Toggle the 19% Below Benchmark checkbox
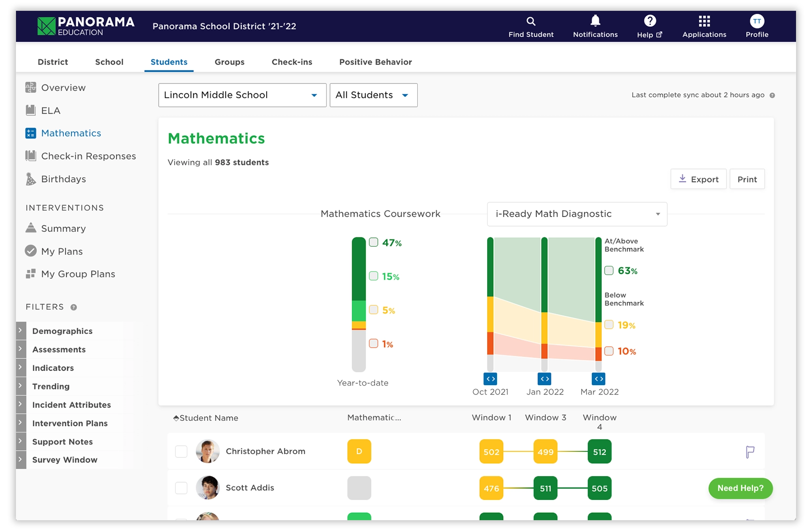Image resolution: width=812 pixels, height=531 pixels. (x=609, y=325)
